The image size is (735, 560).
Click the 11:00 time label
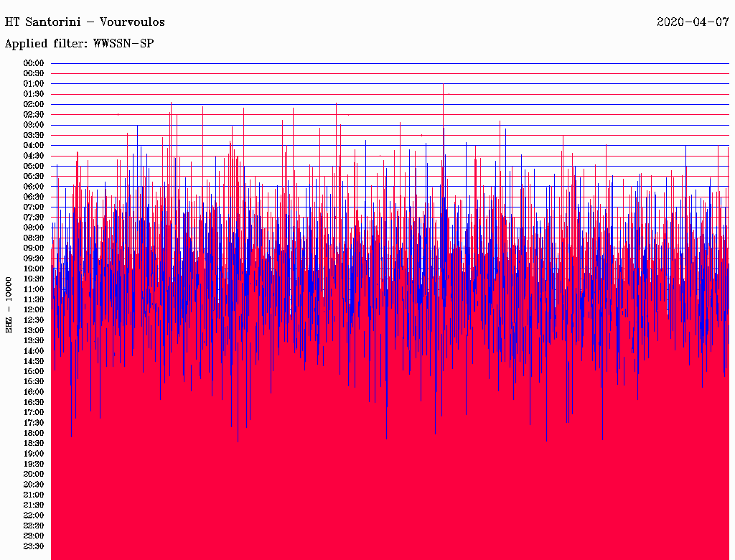click(34, 289)
